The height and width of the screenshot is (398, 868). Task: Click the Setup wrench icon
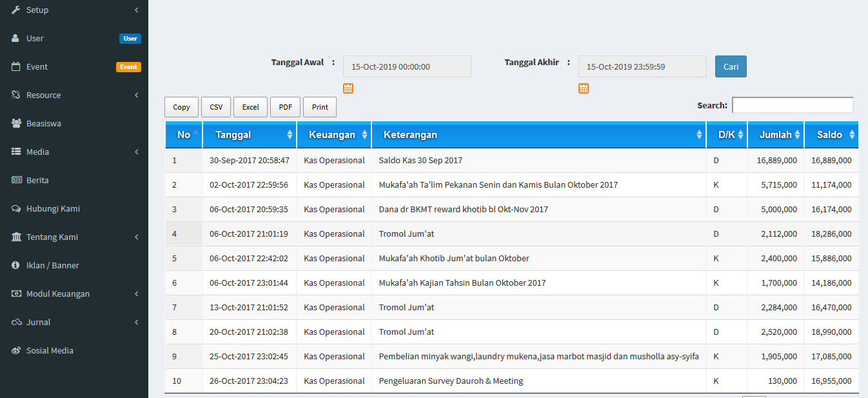pyautogui.click(x=16, y=10)
